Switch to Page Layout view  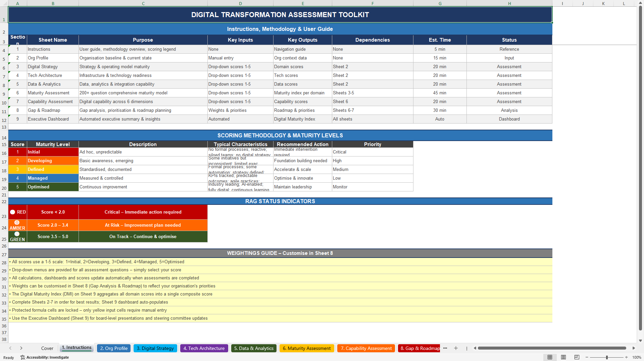click(563, 357)
